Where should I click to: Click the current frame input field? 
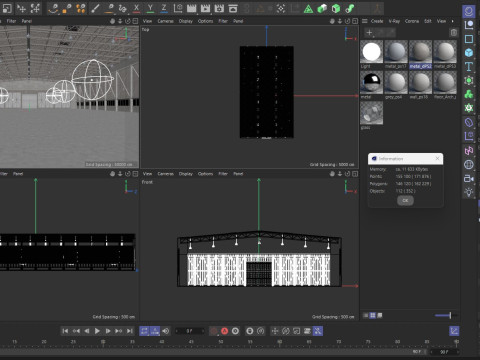coord(190,331)
